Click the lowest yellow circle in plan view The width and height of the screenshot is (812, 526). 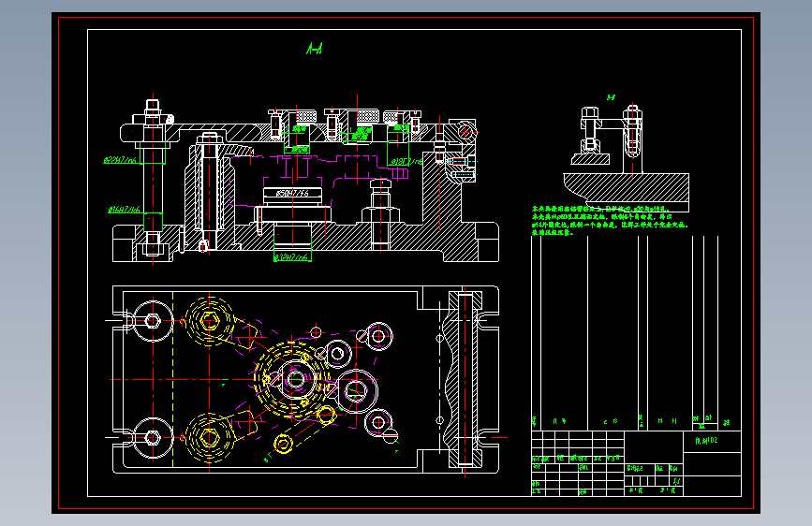[284, 445]
